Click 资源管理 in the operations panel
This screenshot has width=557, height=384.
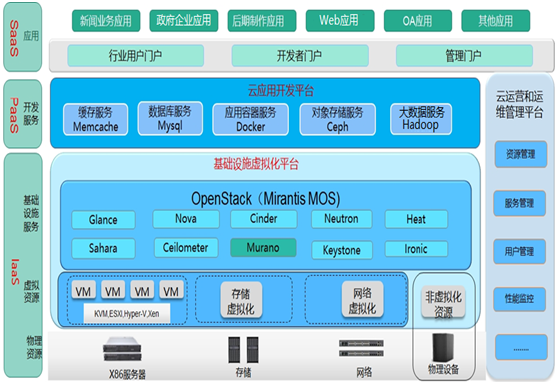[x=520, y=154]
